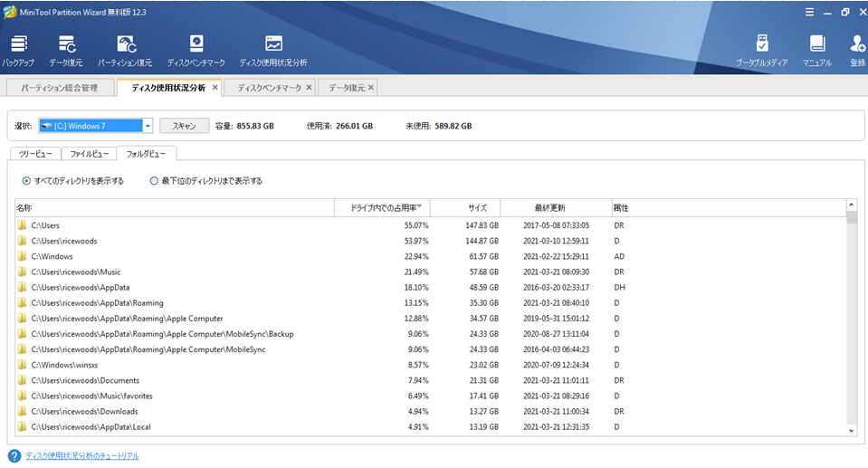Click the MiniTool Partition Wizard logo icon

(9, 12)
